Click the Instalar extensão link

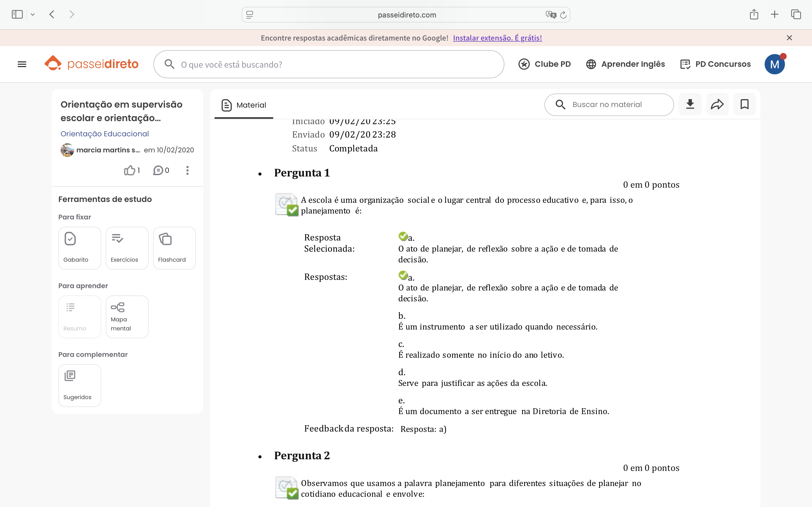click(497, 38)
